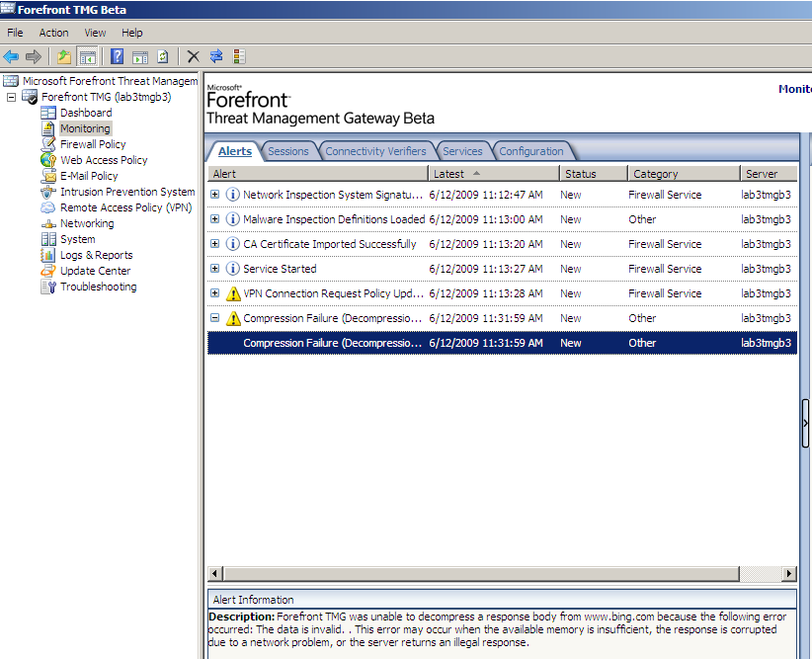Select the Dashboard node icon
This screenshot has width=812, height=659.
[x=48, y=113]
